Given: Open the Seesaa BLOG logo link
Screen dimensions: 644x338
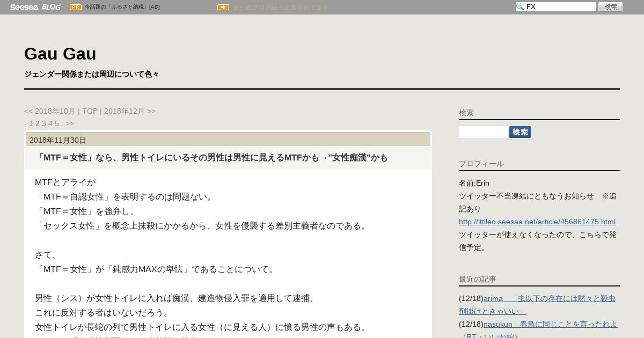Looking at the screenshot, I should 35,7.
